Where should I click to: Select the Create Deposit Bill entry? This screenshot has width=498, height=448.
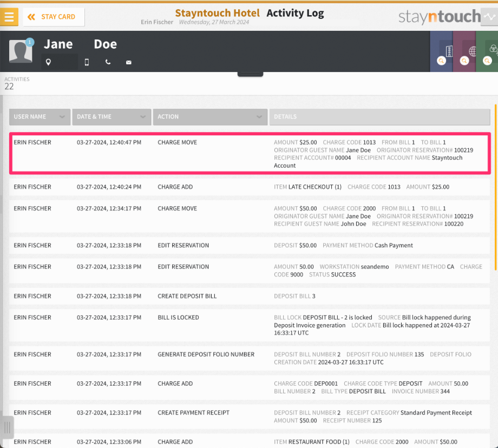click(250, 297)
